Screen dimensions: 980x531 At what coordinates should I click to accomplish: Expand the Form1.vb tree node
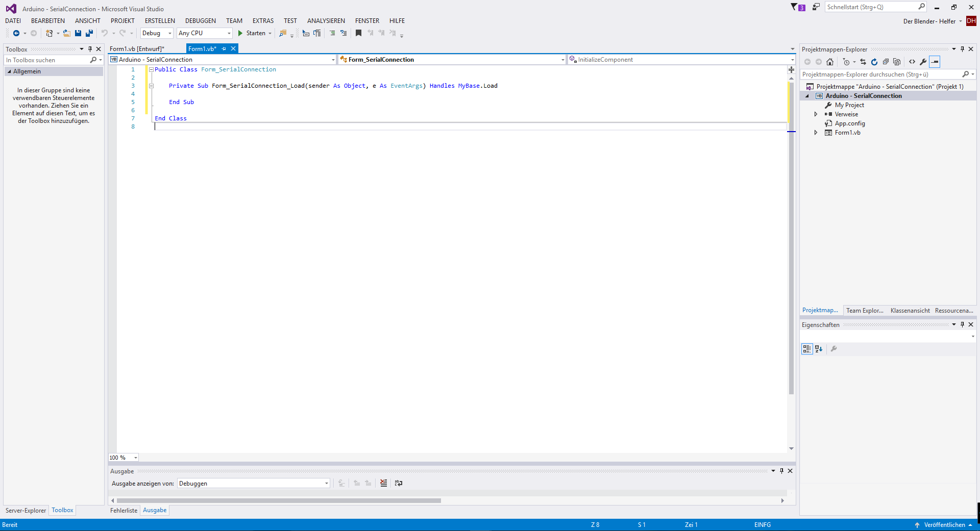[x=816, y=132]
